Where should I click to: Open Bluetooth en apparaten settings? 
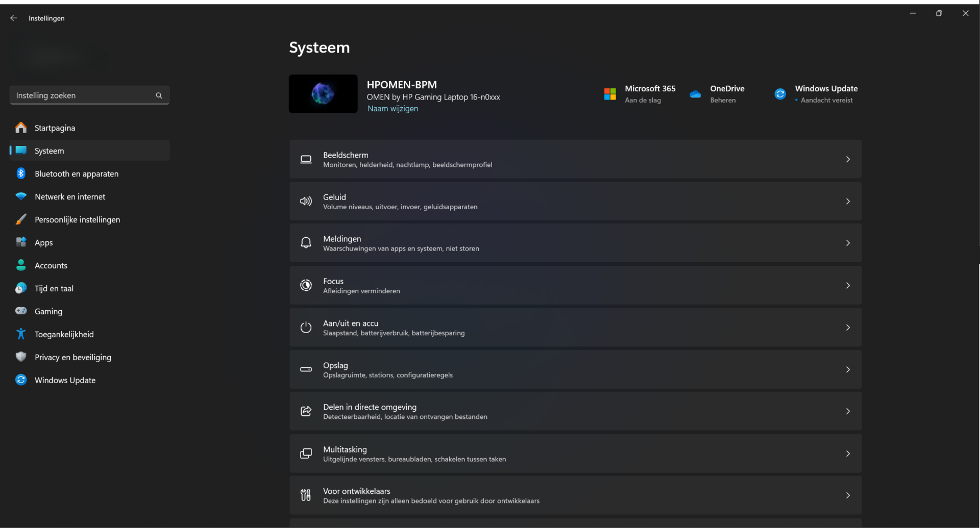tap(20, 173)
